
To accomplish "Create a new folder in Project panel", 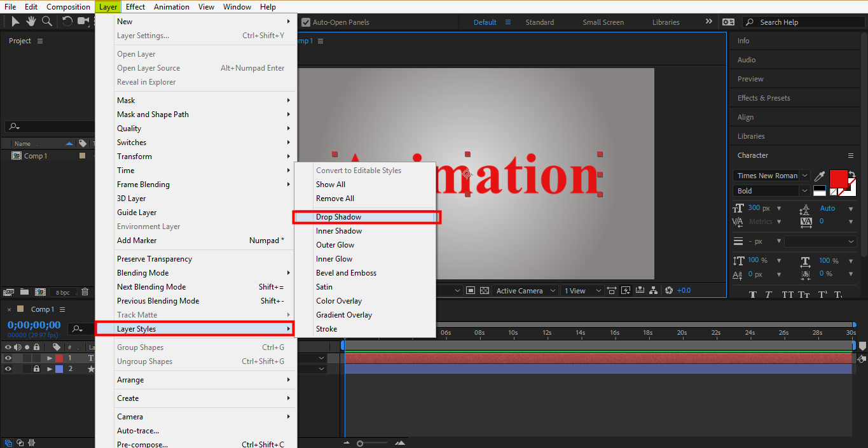I will [24, 292].
